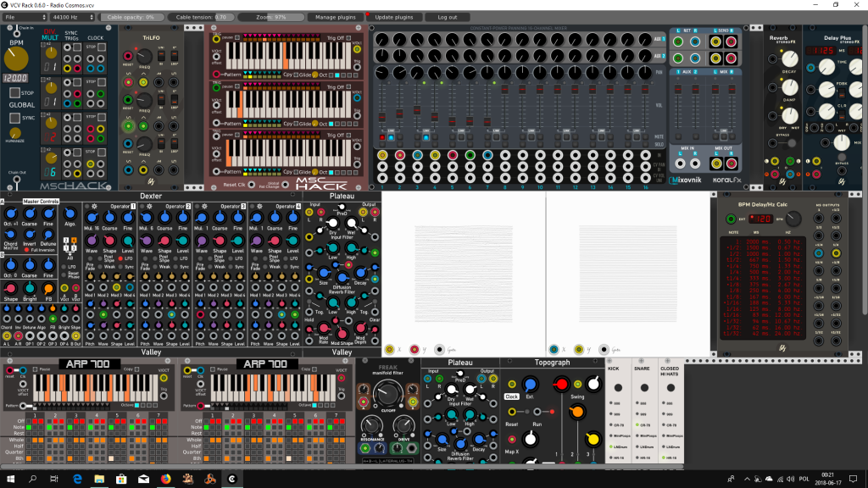
Task: Click Update plugins in the toolbar
Action: [393, 17]
